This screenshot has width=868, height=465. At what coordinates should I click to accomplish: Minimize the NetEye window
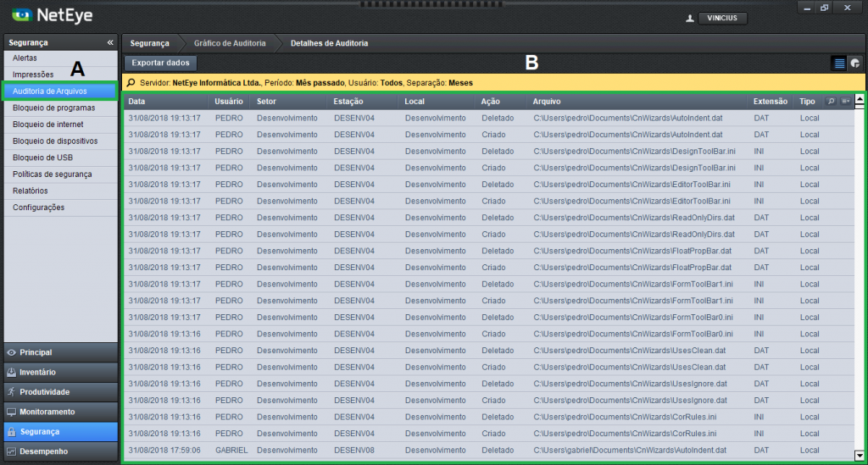[807, 8]
